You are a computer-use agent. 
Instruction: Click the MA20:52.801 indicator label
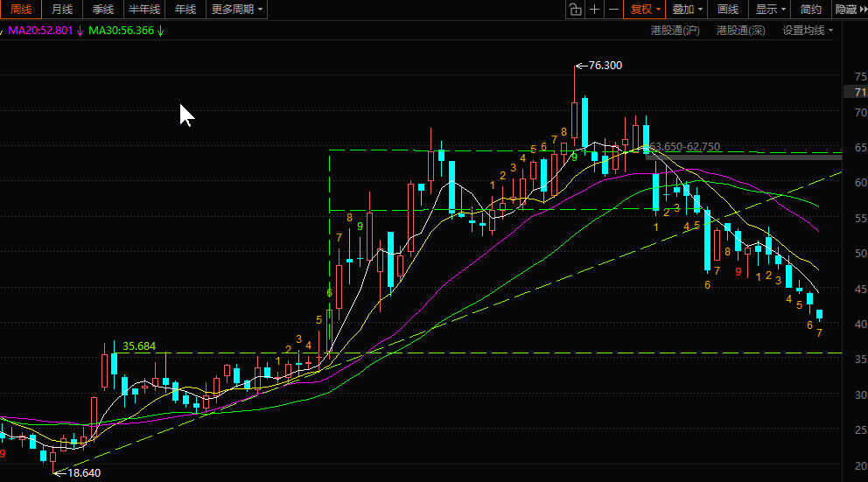click(40, 31)
